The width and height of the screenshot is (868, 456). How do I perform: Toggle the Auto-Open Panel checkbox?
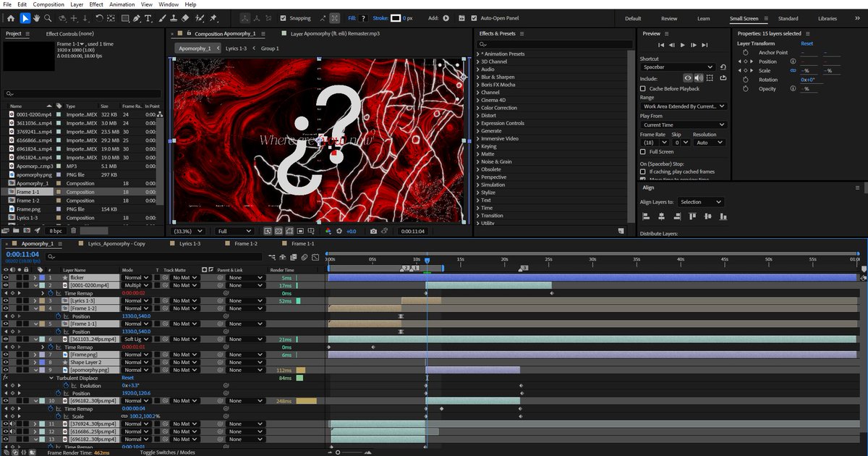pos(474,18)
